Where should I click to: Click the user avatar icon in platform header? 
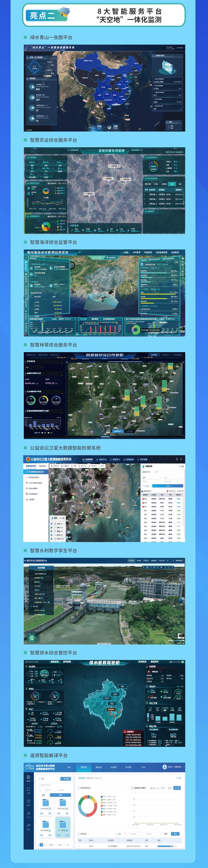click(165, 767)
